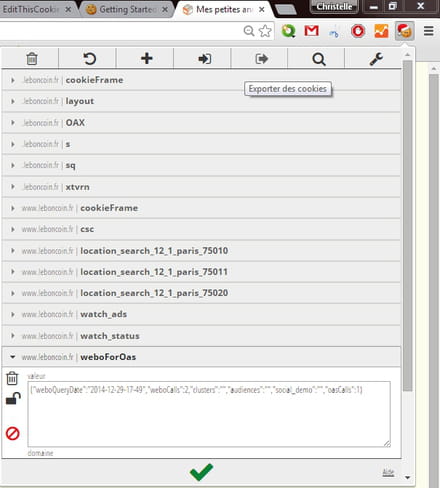
Task: Toggle the padlock protect icon for weboForOas
Action: point(13,398)
